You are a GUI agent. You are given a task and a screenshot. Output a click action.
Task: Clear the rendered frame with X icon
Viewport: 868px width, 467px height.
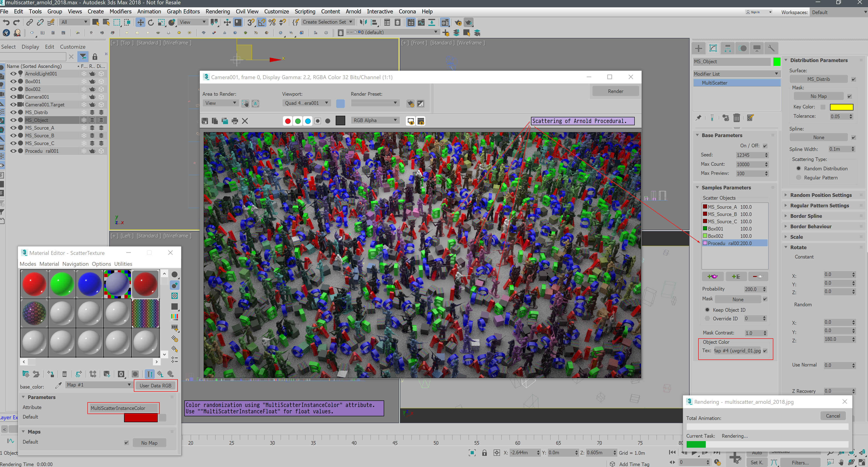point(245,121)
